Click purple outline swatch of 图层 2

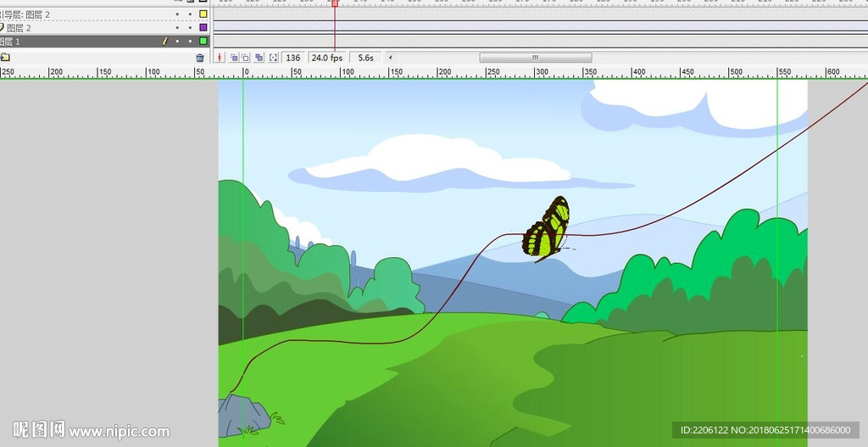[203, 28]
